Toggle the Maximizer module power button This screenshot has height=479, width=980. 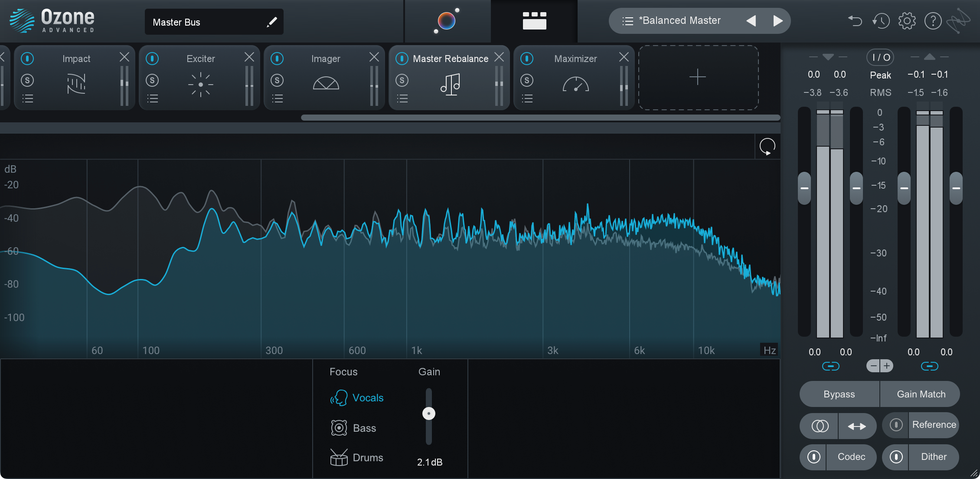pos(527,58)
